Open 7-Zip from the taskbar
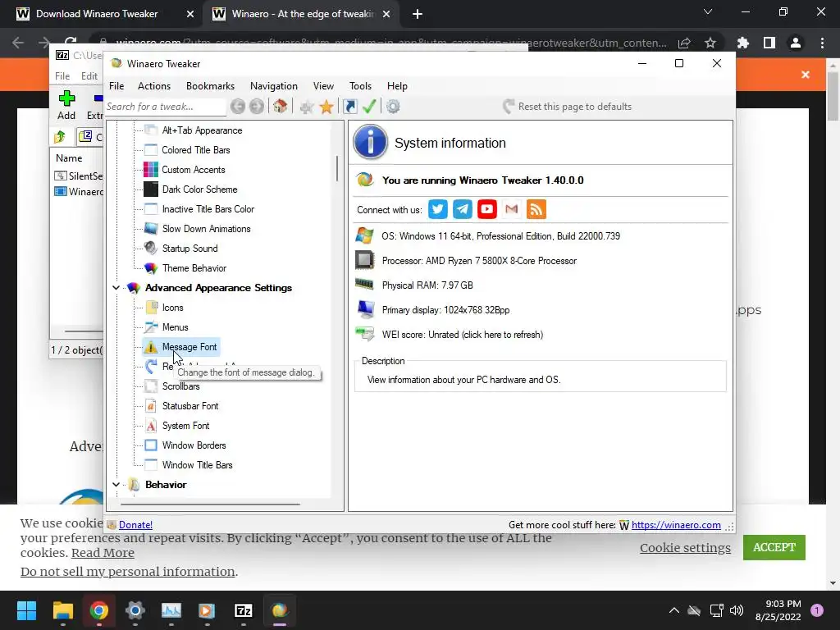 coord(243,610)
